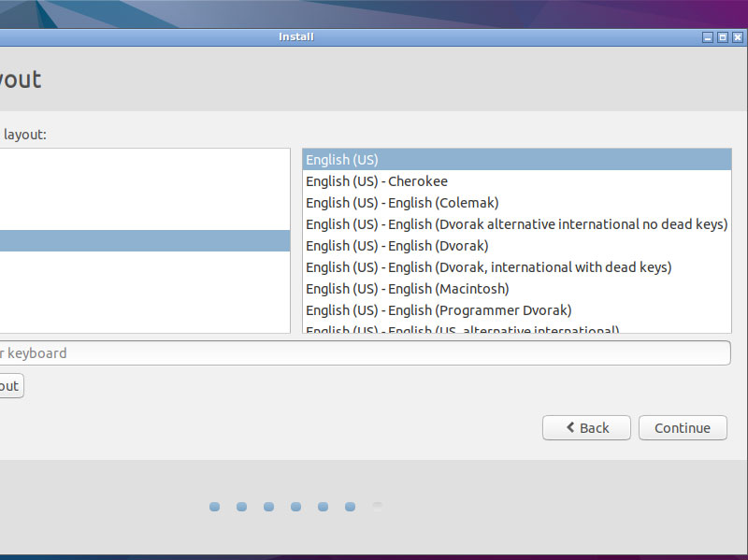748x560 pixels.
Task: Choose English (US) - English (Dvorak)
Action: click(x=517, y=246)
